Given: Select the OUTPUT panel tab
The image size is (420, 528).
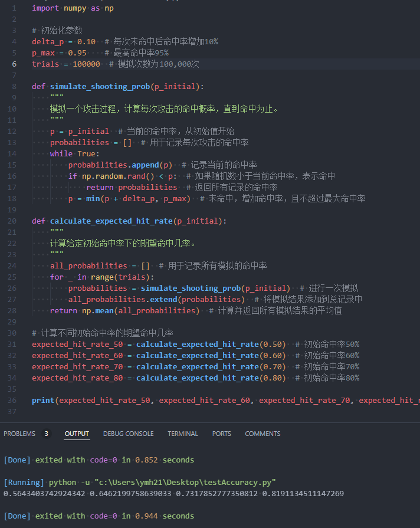Looking at the screenshot, I should pos(77,434).
